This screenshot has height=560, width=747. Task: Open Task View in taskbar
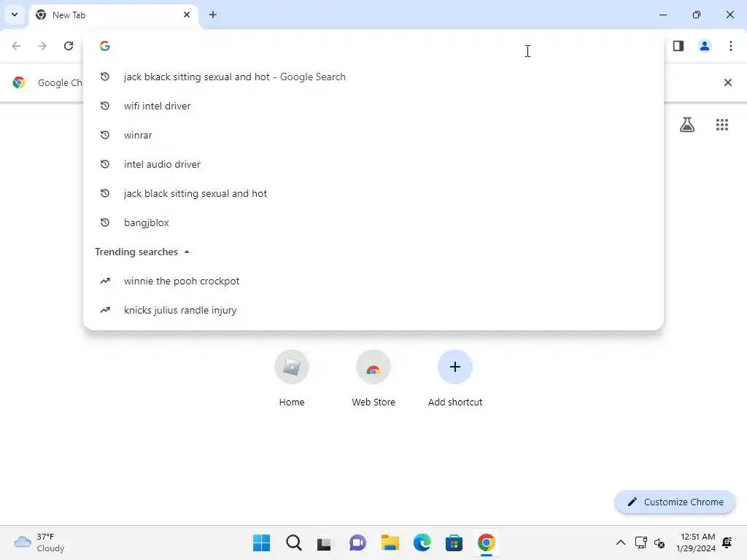click(x=325, y=542)
